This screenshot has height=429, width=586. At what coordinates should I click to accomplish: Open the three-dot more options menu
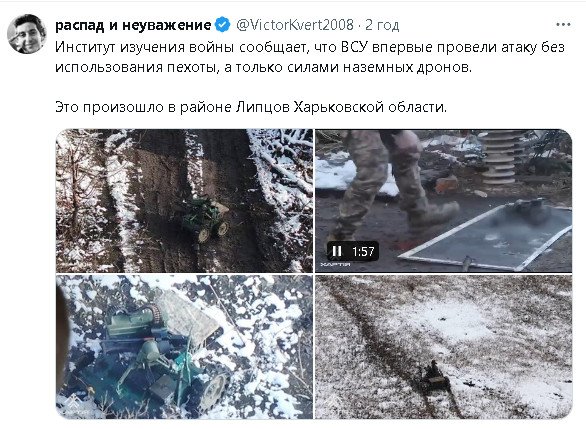563,25
